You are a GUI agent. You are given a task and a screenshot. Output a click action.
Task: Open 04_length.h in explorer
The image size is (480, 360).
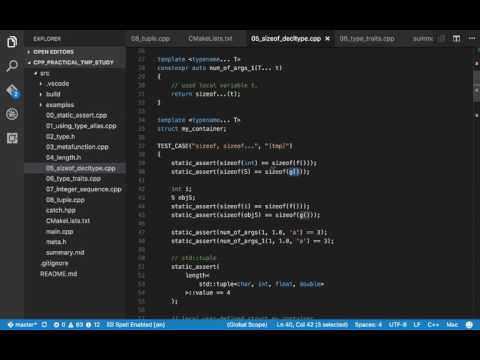[x=63, y=158]
